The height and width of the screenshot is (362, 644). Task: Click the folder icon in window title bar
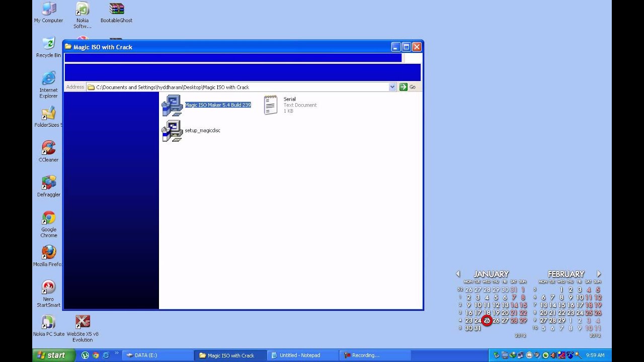pyautogui.click(x=68, y=47)
